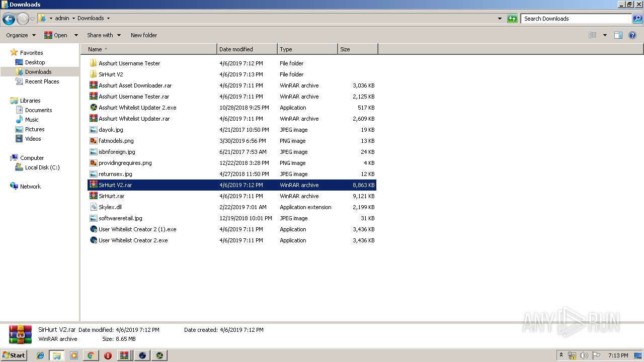The width and height of the screenshot is (644, 362).
Task: Click the Start button on taskbar
Action: pos(14,355)
